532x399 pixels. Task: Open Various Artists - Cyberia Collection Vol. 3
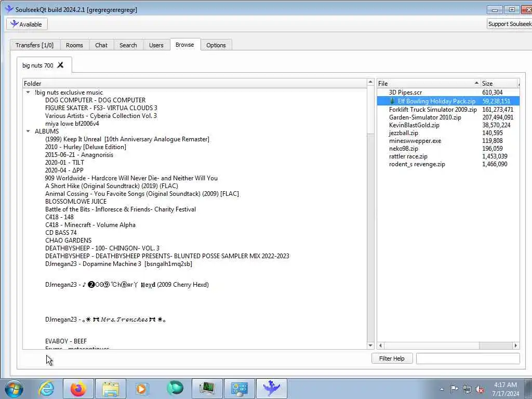pyautogui.click(x=101, y=116)
